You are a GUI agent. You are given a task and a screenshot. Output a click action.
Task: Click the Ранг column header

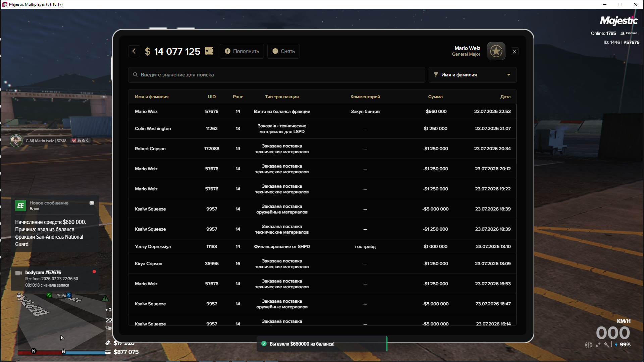coord(238,97)
